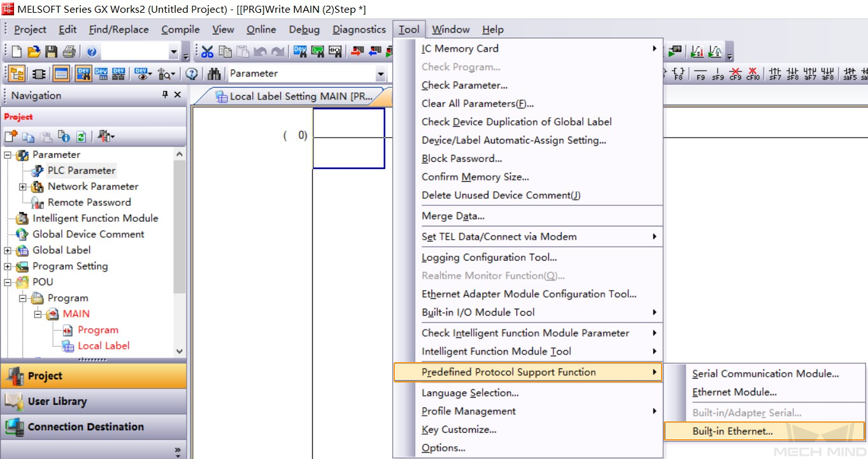Image resolution: width=868 pixels, height=459 pixels.
Task: Click the New Data icon in Navigation
Action: point(11,136)
